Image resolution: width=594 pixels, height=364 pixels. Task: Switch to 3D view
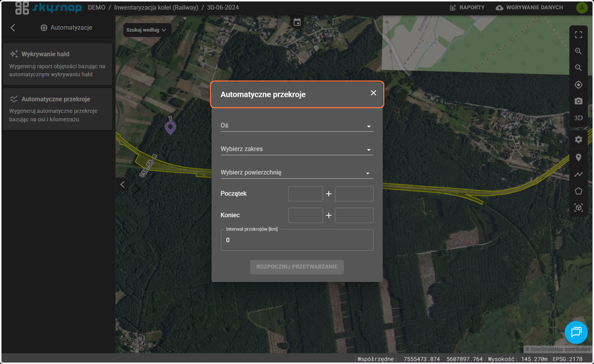pyautogui.click(x=578, y=118)
